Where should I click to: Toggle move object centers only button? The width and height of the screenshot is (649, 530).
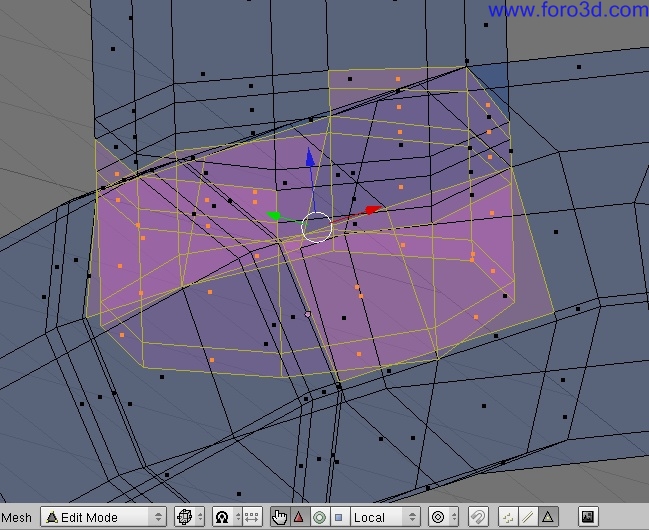[252, 517]
